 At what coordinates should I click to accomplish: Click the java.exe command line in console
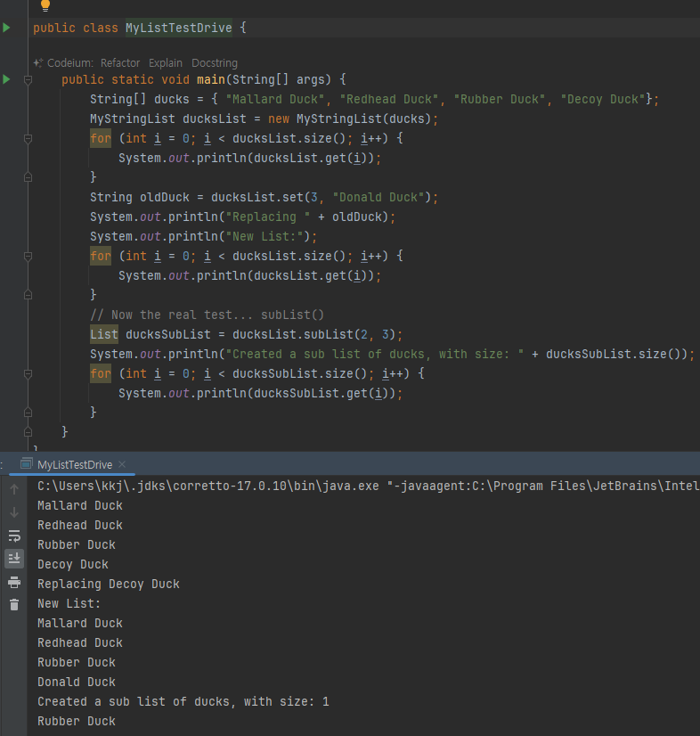coord(369,486)
